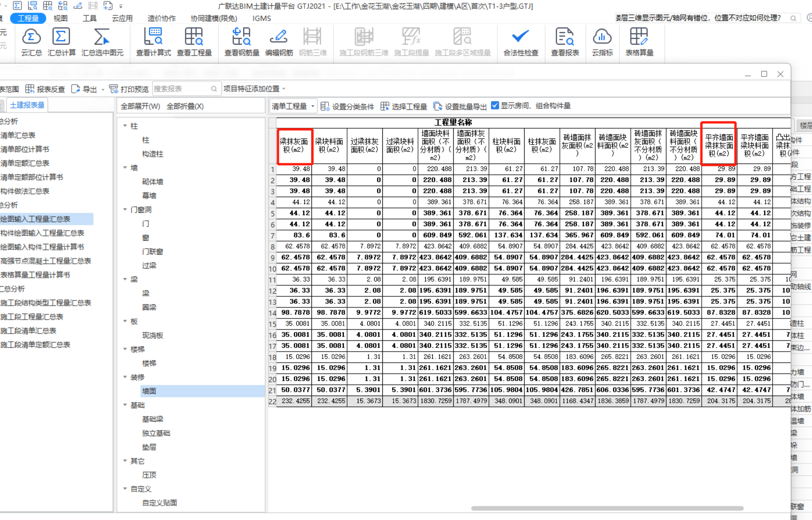This screenshot has height=520, width=812.
Task: Open IGMS ribbon tab
Action: coord(261,18)
